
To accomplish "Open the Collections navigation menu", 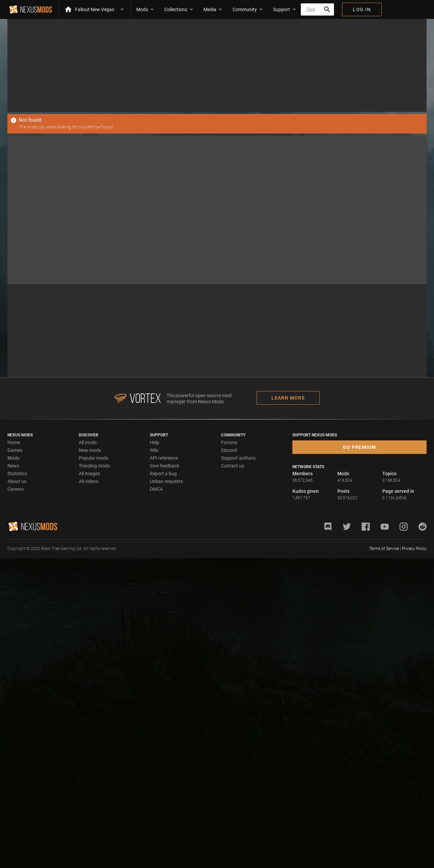I will pyautogui.click(x=176, y=9).
